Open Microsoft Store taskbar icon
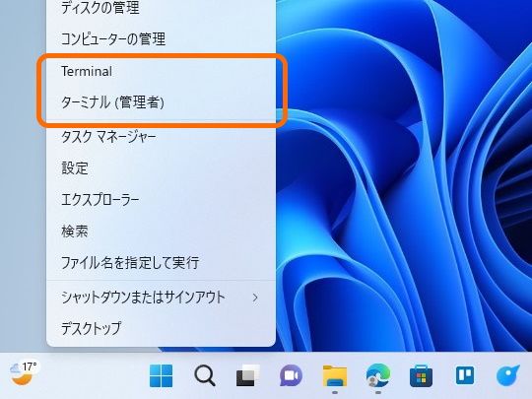Viewport: 532px width, 399px height. coord(421,375)
